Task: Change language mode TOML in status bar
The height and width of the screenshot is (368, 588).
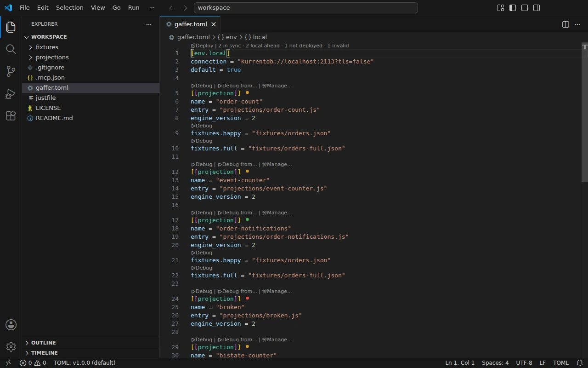Action: click(x=561, y=363)
